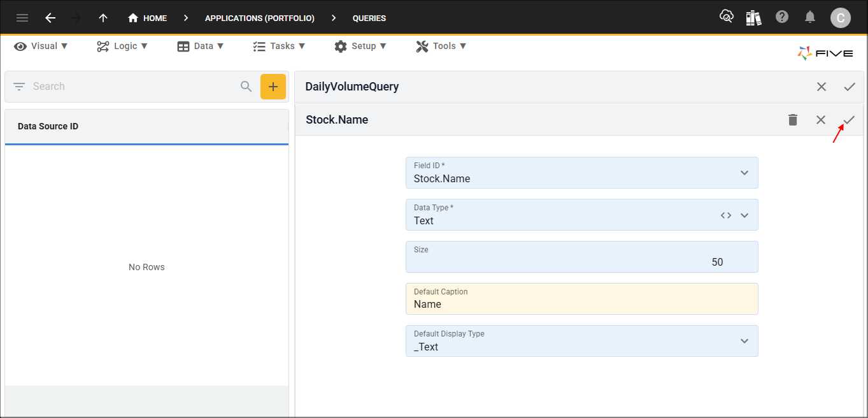This screenshot has width=868, height=418.
Task: Click the DailyVolumeQuery title
Action: 352,87
